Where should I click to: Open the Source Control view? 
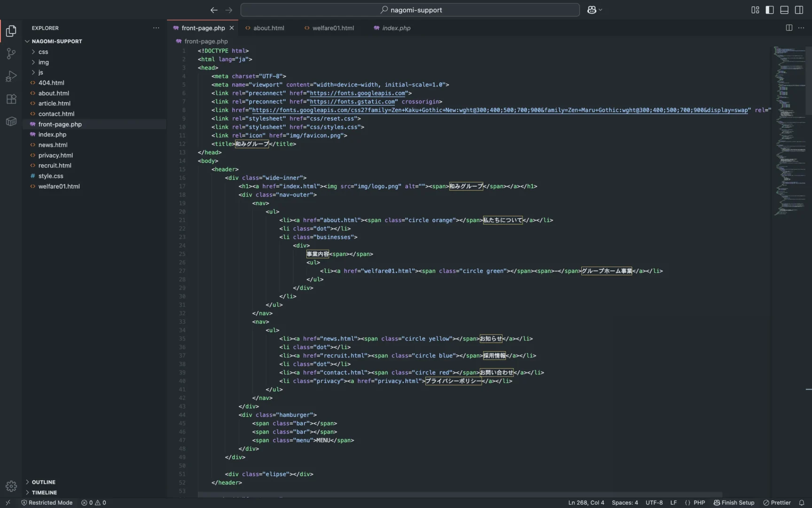[11, 54]
